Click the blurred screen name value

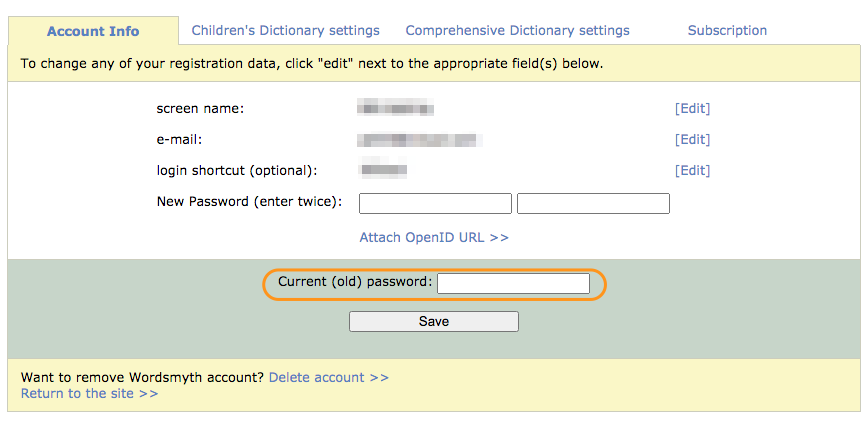click(396, 109)
